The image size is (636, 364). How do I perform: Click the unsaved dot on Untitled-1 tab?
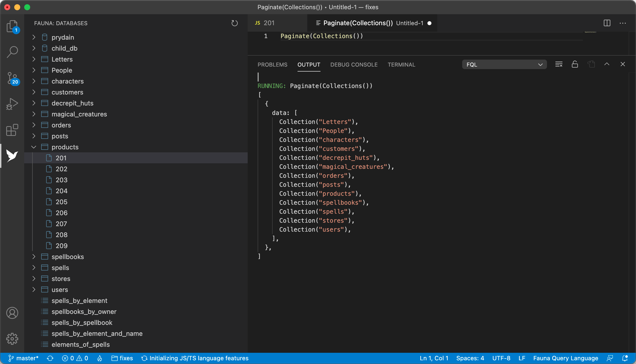click(429, 23)
